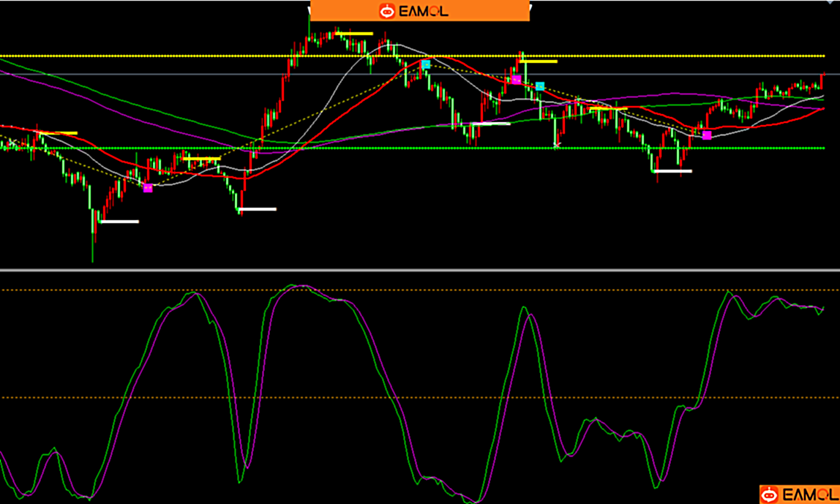The width and height of the screenshot is (840, 504).
Task: Click the divider between chart and oscillator panel
Action: pyautogui.click(x=420, y=271)
